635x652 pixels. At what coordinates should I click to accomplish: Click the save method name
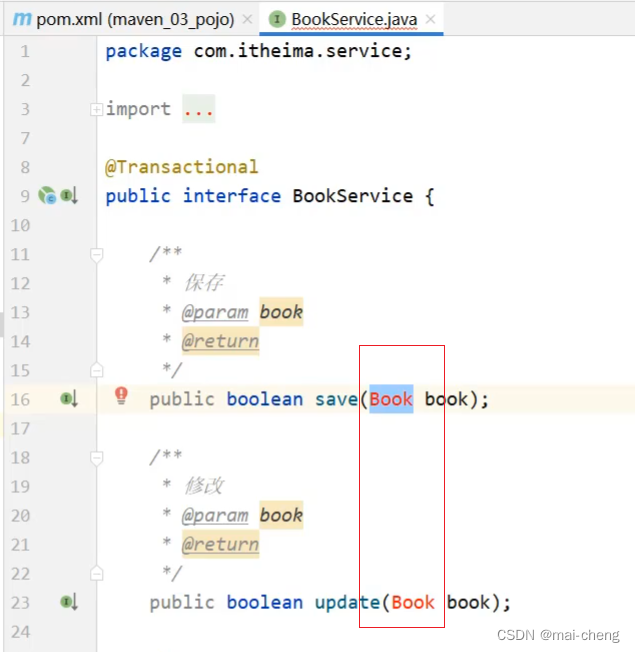(336, 399)
